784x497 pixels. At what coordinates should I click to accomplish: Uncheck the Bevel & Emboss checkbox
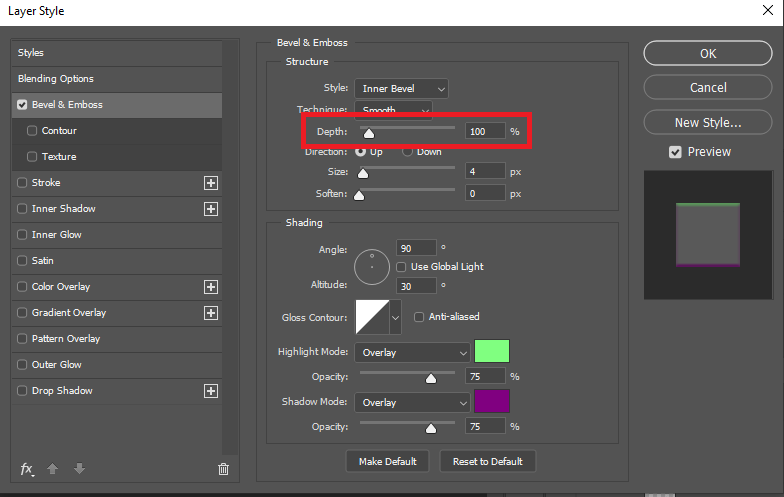22,104
